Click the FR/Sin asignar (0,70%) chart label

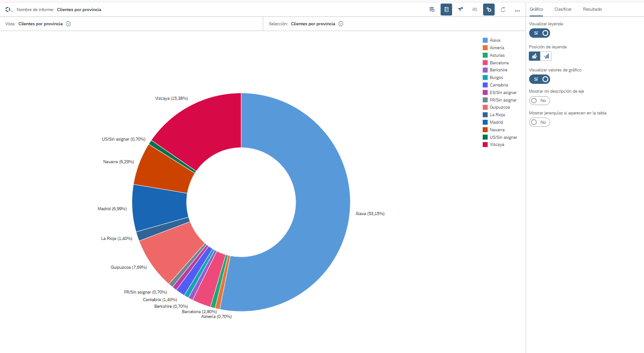coord(145,292)
